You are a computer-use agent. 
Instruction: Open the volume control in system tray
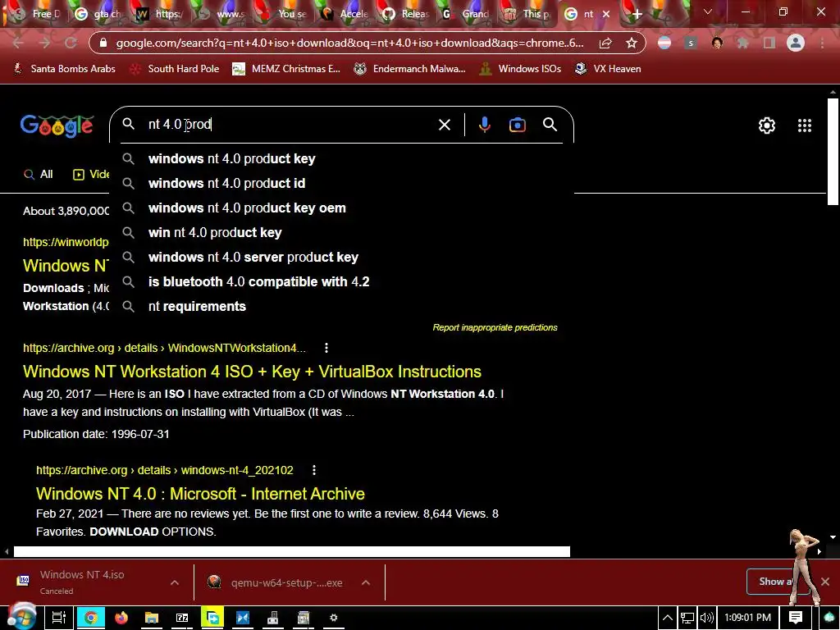click(x=706, y=618)
